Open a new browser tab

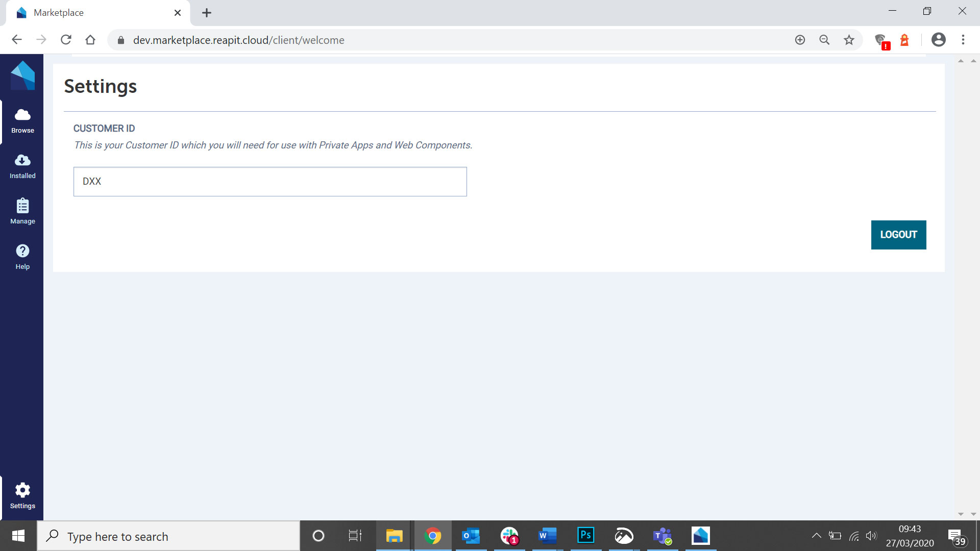(206, 13)
